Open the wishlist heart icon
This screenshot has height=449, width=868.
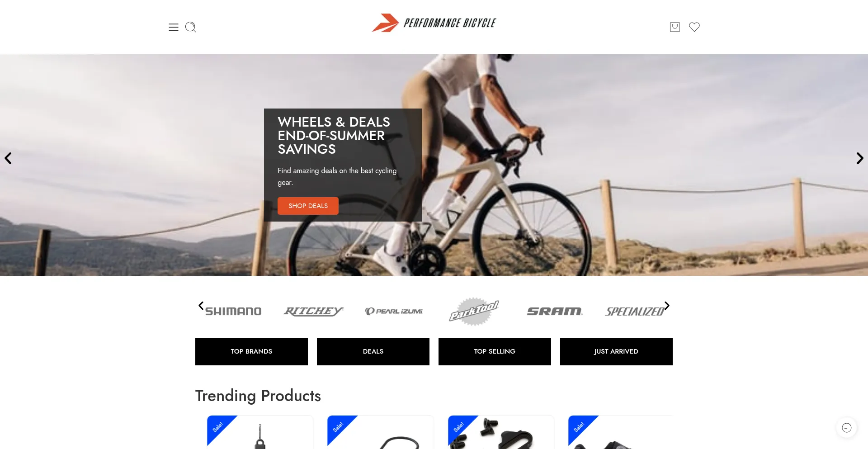click(694, 27)
